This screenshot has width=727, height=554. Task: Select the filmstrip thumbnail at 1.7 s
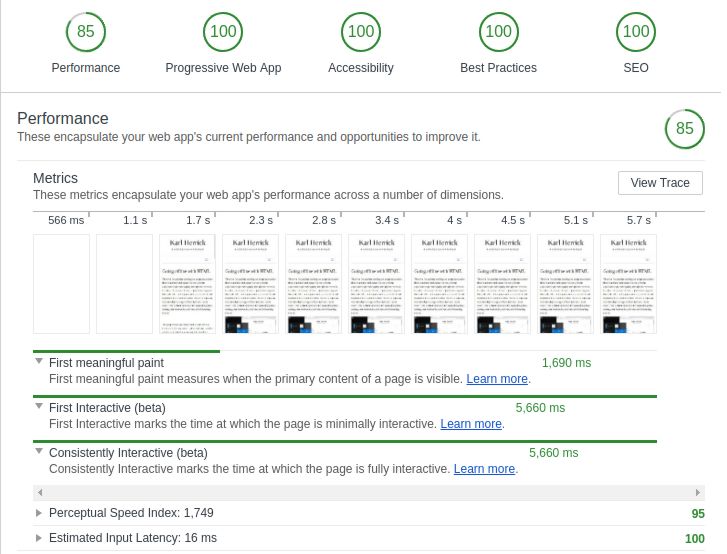pyautogui.click(x=187, y=284)
